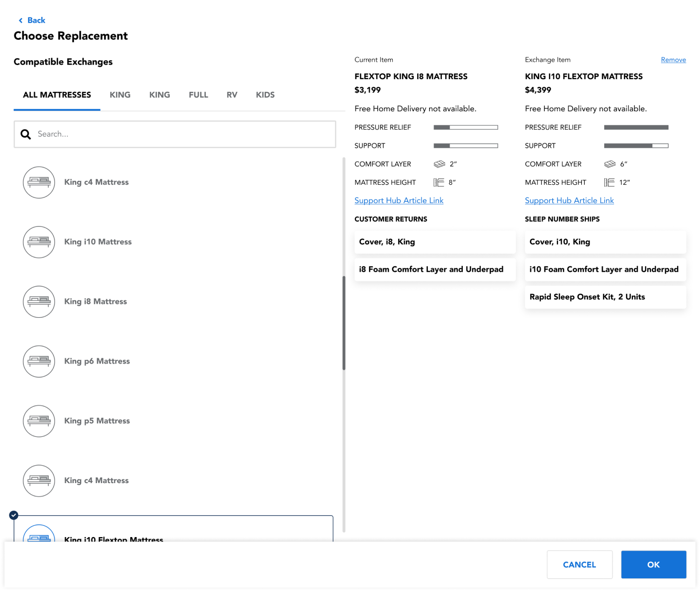Click current item comfort layer icon
The height and width of the screenshot is (591, 700).
439,164
